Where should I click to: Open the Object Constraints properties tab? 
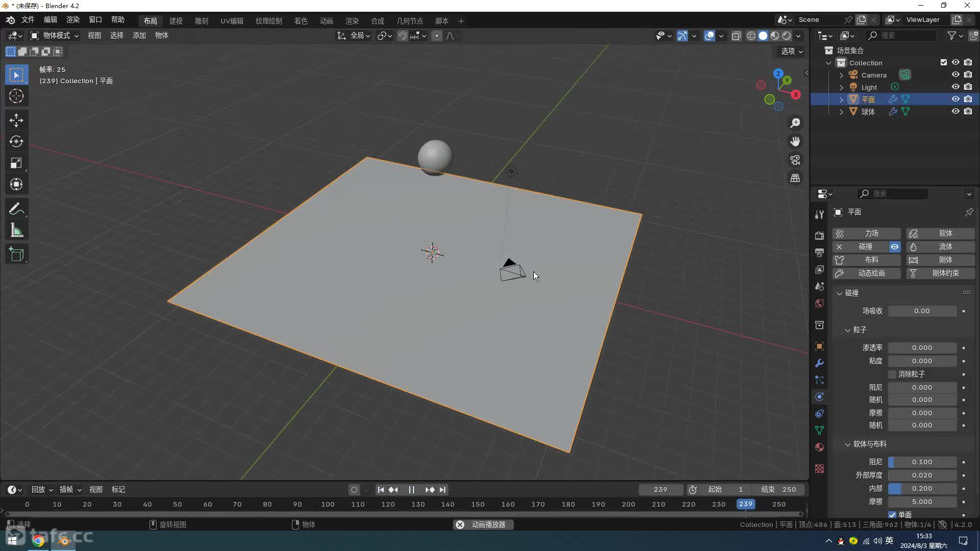pos(819,414)
